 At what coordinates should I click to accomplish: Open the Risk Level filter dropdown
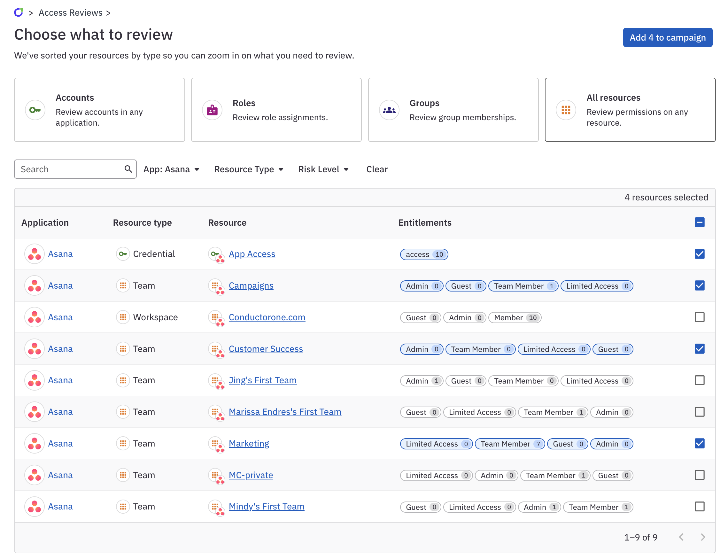pyautogui.click(x=323, y=169)
